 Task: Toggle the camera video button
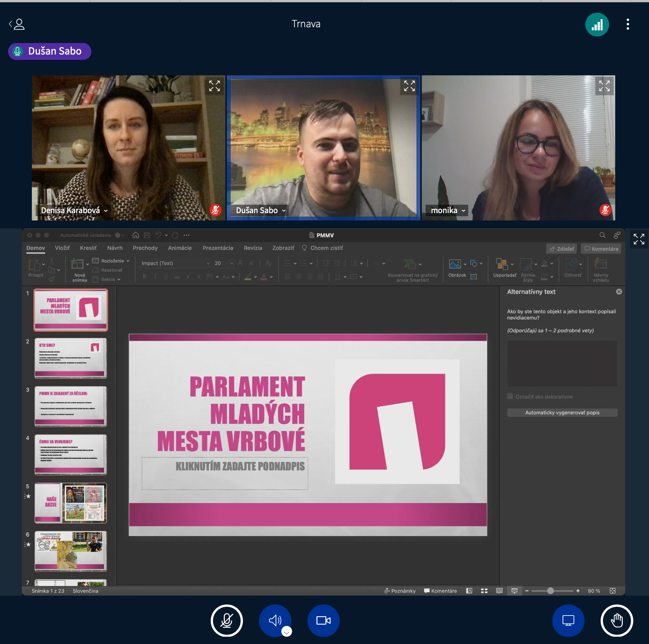click(x=323, y=620)
